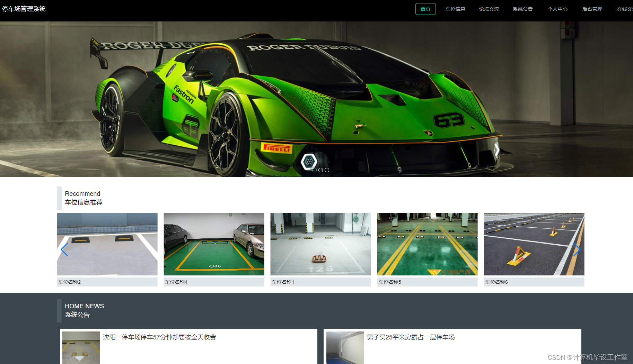Click thumbnail of the 沈阳一停车场 news
The height and width of the screenshot is (364, 633).
click(x=81, y=348)
